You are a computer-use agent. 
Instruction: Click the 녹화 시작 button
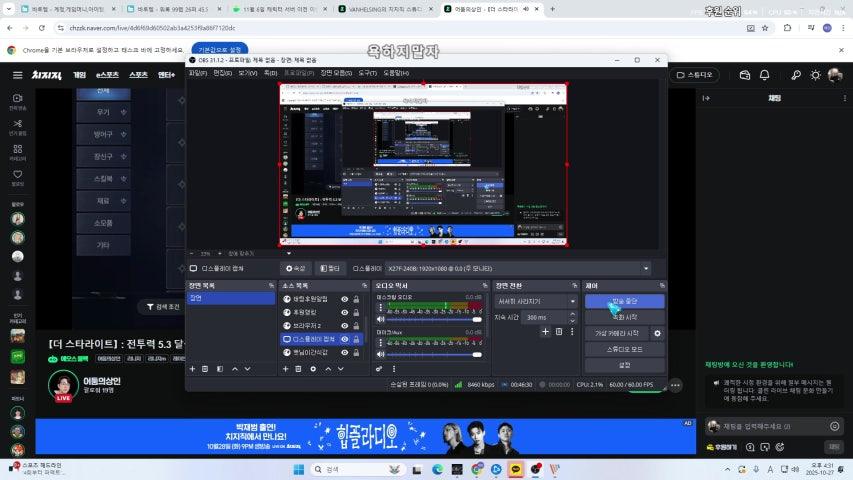[624, 317]
